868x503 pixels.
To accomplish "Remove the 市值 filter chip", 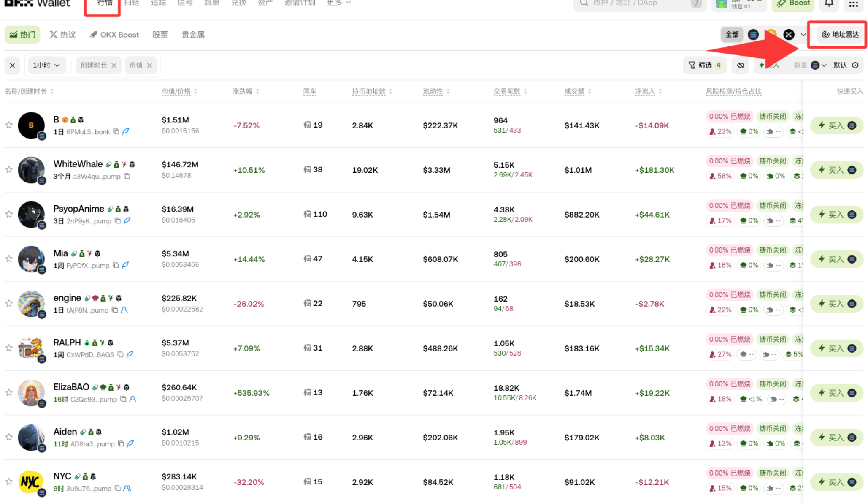I will [x=149, y=65].
